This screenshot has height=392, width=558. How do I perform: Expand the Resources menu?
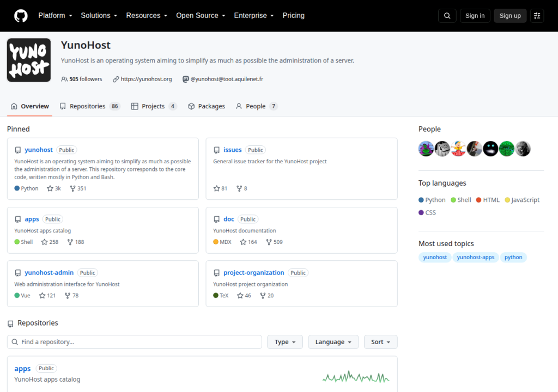pos(147,16)
